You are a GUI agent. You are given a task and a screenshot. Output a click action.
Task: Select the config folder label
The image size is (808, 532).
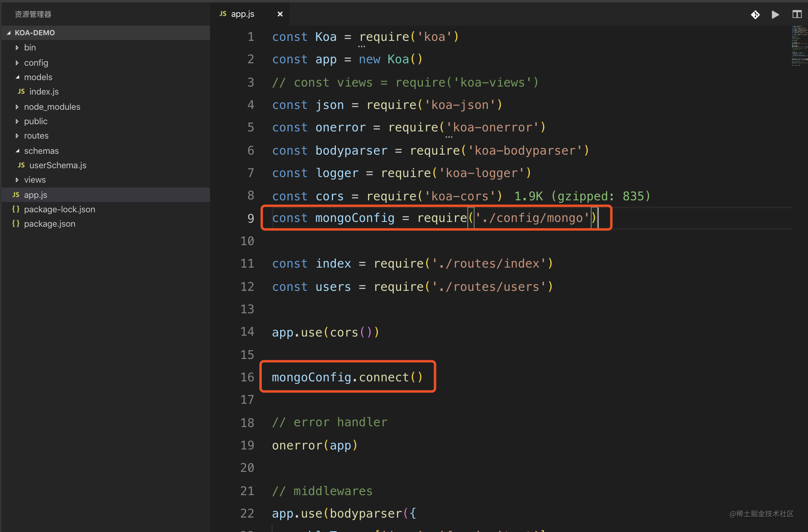[x=36, y=63]
